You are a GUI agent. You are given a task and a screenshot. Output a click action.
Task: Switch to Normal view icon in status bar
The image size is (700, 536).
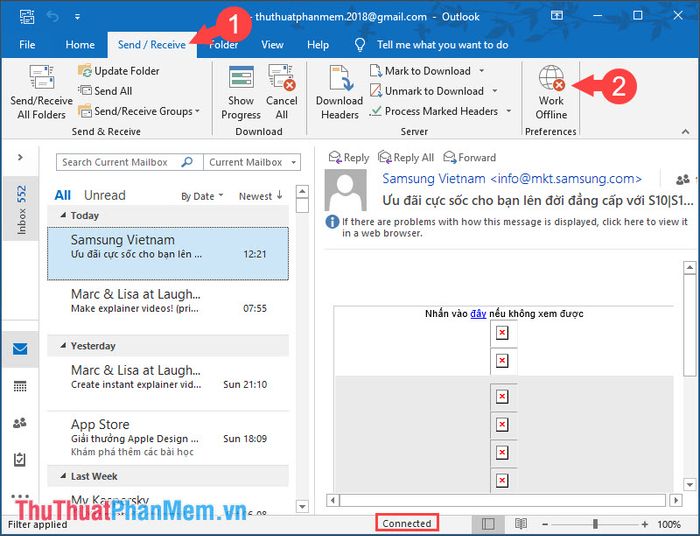tap(488, 524)
